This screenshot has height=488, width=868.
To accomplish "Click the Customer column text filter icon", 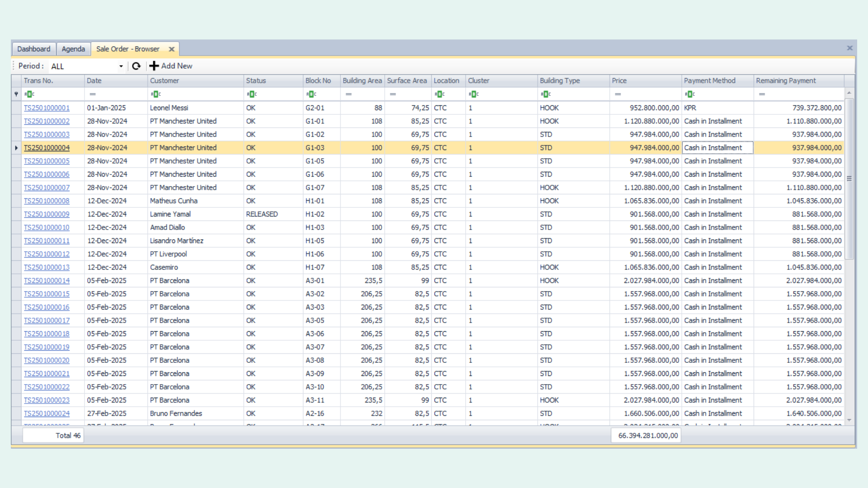I will pos(156,94).
